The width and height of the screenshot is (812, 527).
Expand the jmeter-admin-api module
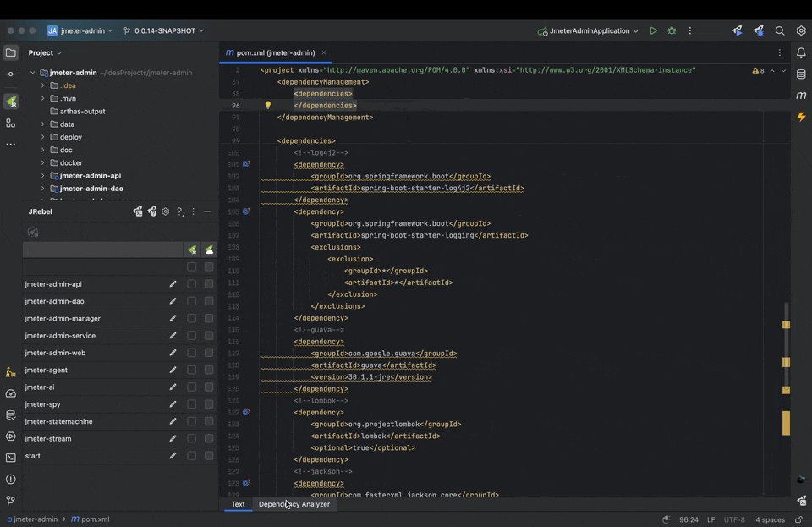click(43, 176)
